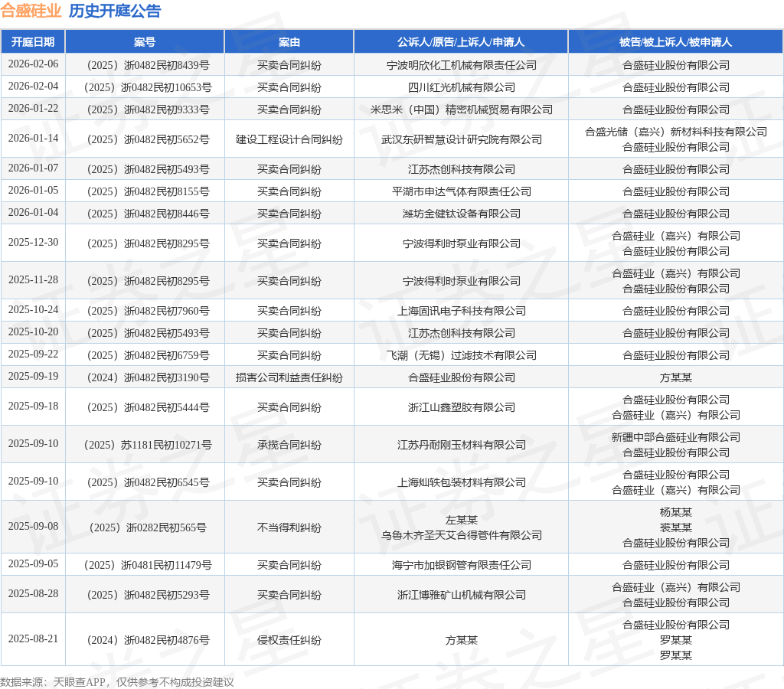Click cause 建设工程设计合同纠纷

[x=289, y=139]
